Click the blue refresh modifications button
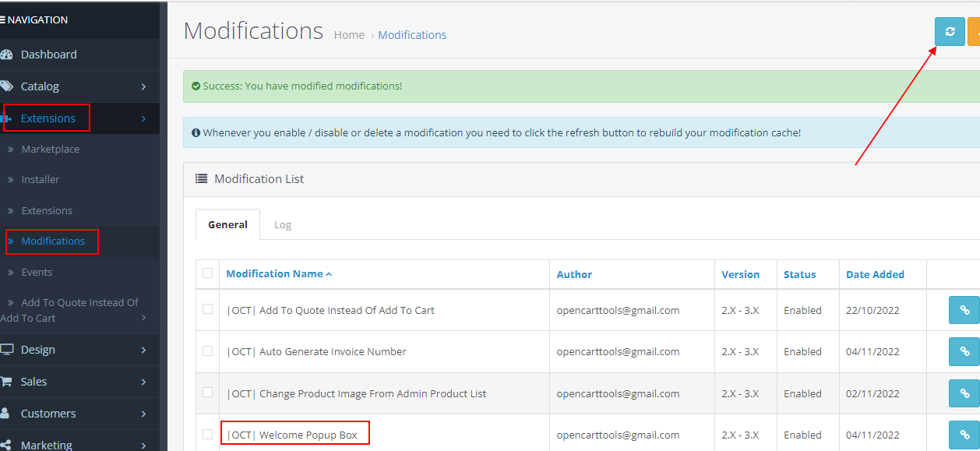980x451 pixels. point(949,32)
